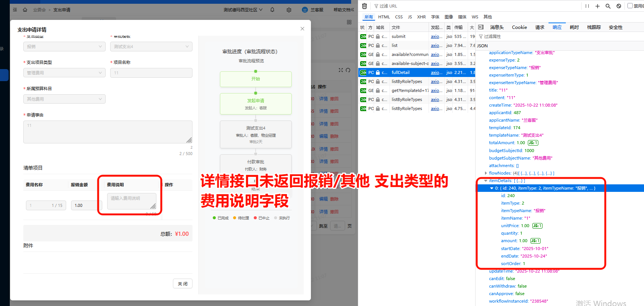Pause network recording in devtools
Viewport: 644px width, 306px height.
click(x=587, y=6)
